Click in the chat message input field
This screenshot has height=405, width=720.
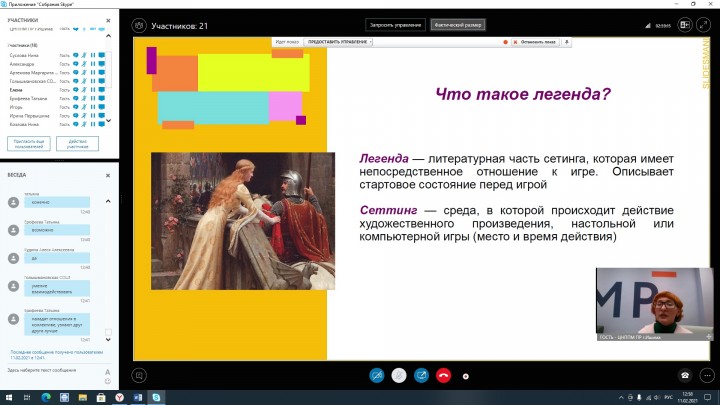50,370
